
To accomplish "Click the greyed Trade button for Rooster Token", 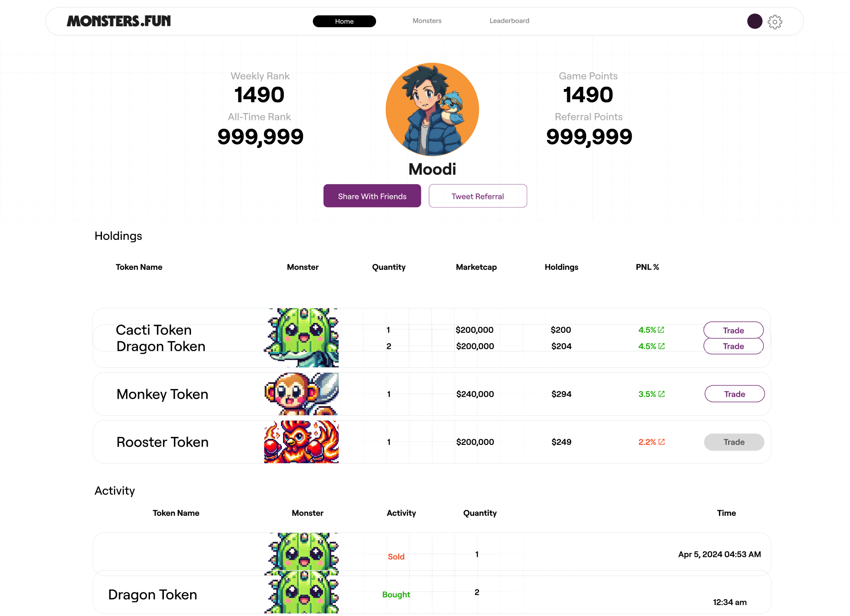I will pyautogui.click(x=734, y=442).
